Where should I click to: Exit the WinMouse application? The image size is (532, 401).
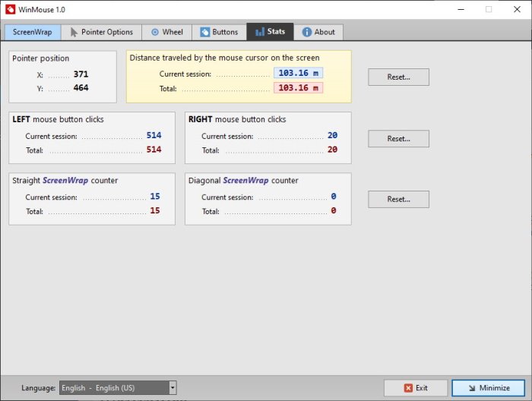416,388
